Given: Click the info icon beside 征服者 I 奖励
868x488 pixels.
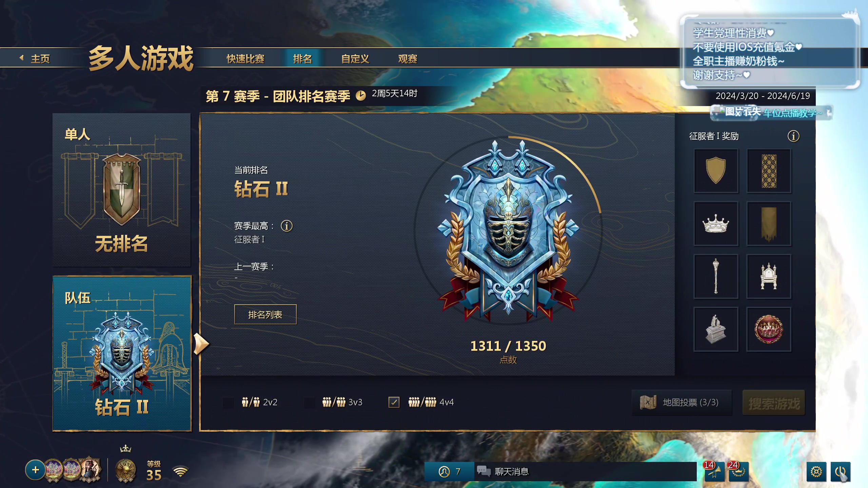Looking at the screenshot, I should (793, 136).
